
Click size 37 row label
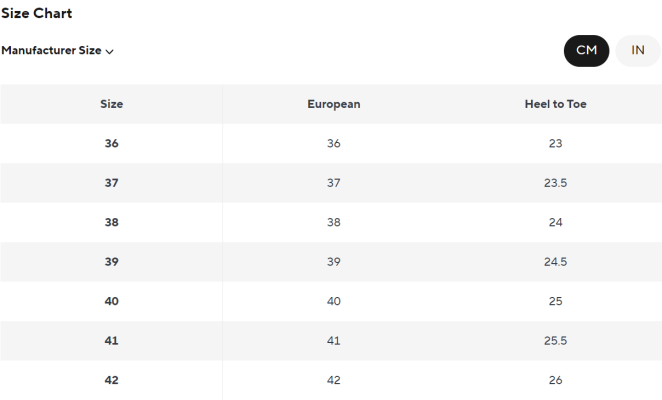[111, 183]
